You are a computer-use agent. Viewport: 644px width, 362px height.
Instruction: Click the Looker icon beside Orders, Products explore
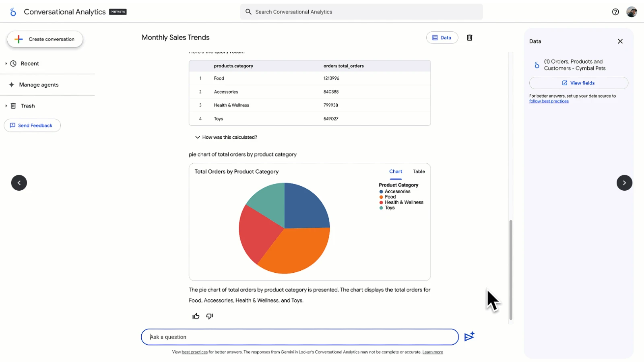[537, 65]
